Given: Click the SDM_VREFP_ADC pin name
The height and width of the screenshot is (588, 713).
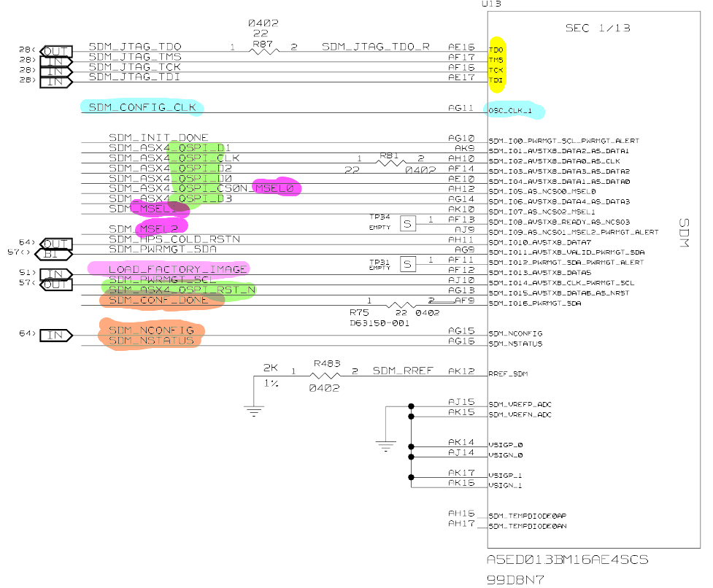Looking at the screenshot, I should [520, 404].
